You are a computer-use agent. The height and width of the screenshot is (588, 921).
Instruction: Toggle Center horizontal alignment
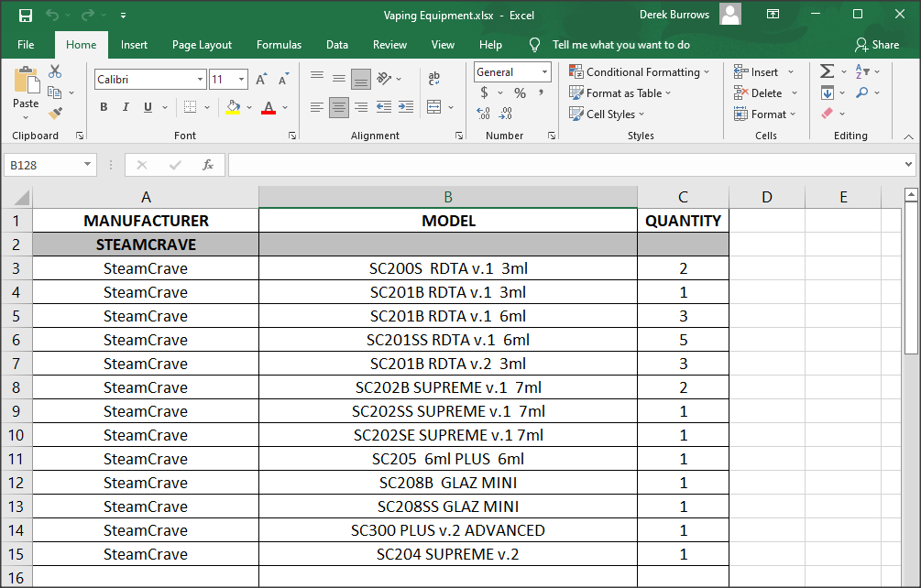(x=339, y=107)
